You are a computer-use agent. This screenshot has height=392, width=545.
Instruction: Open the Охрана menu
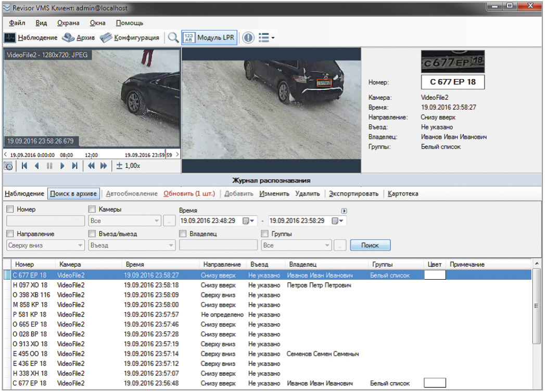pos(68,23)
